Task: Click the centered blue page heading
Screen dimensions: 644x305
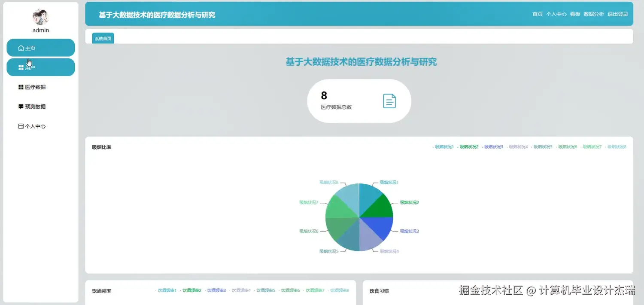Action: (361, 62)
